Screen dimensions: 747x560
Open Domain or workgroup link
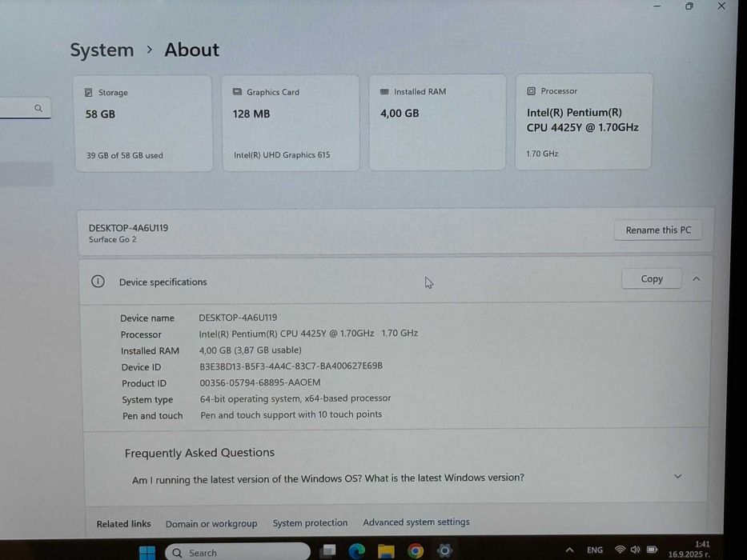[x=211, y=523]
